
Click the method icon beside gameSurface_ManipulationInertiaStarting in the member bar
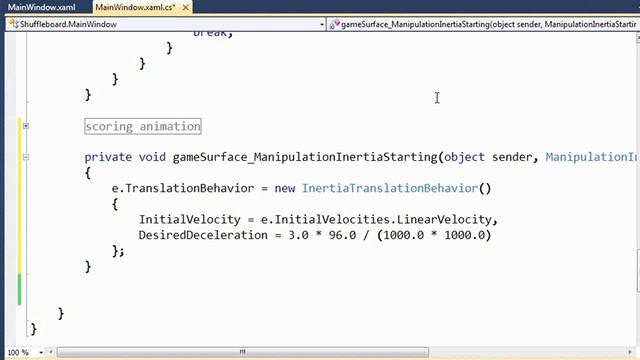(x=335, y=24)
